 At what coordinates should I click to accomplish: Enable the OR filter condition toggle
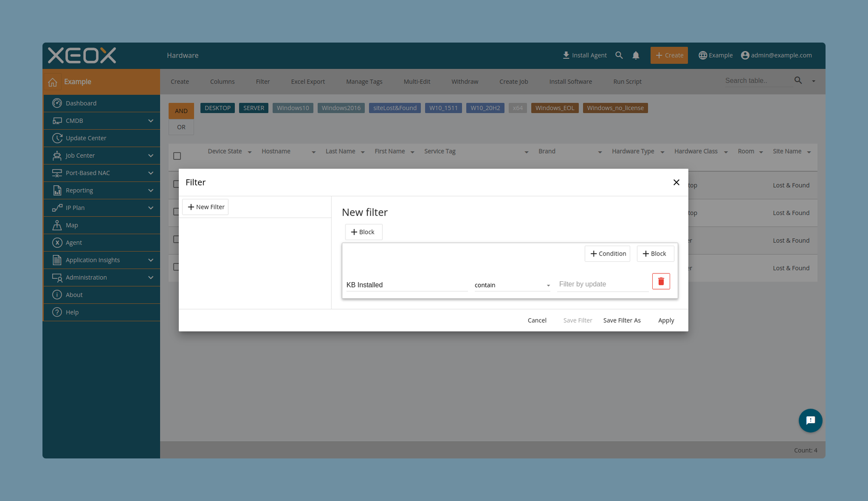click(181, 126)
